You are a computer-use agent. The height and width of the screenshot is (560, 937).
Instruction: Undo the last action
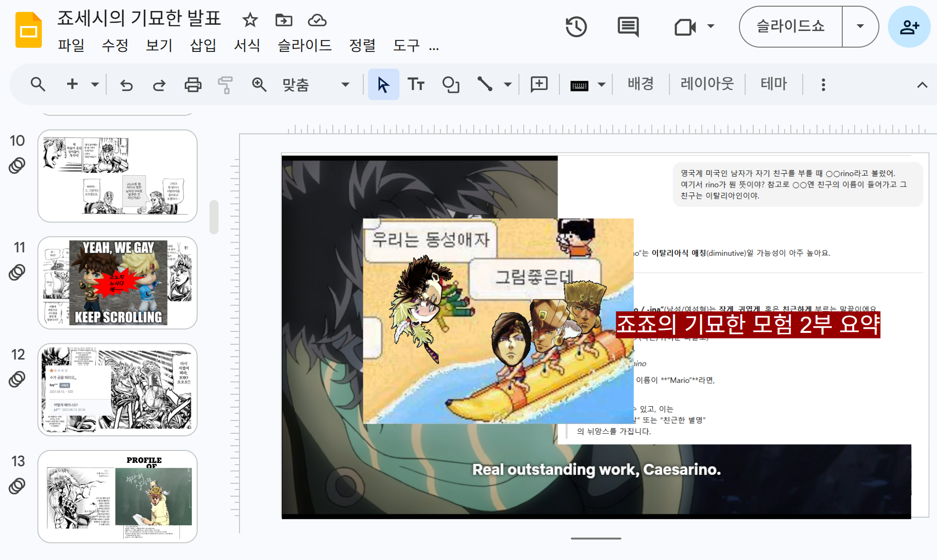(126, 85)
